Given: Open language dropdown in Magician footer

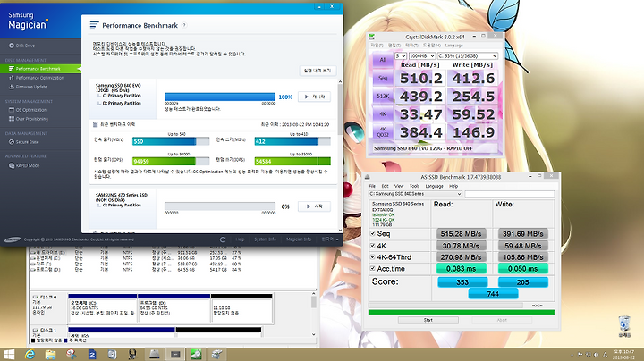Looking at the screenshot, I should 330,239.
